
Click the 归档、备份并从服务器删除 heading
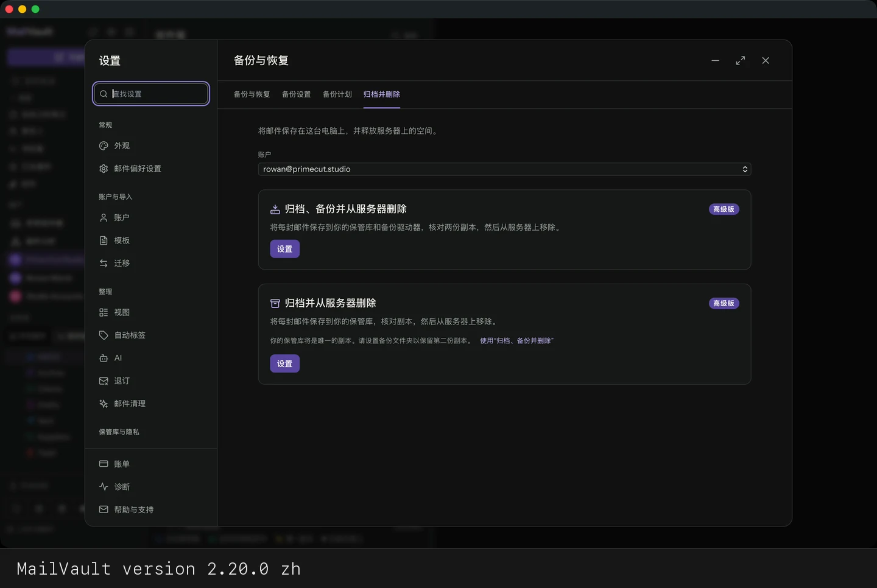tap(345, 209)
